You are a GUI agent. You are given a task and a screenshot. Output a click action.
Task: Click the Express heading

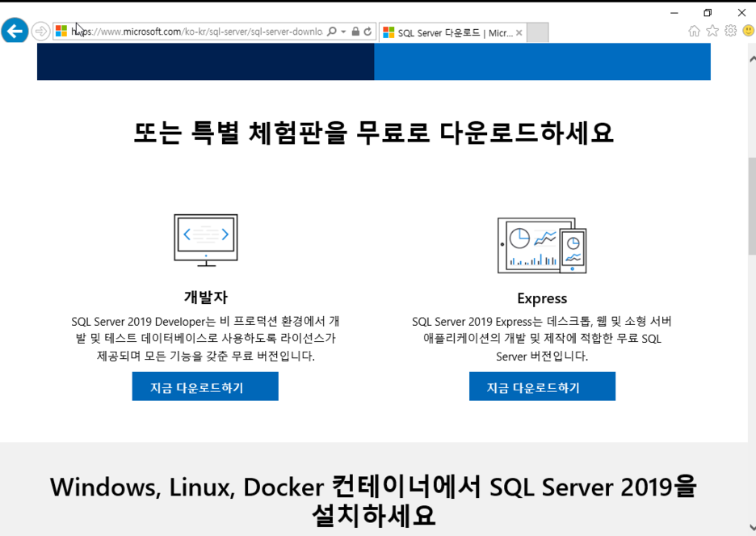pos(542,298)
